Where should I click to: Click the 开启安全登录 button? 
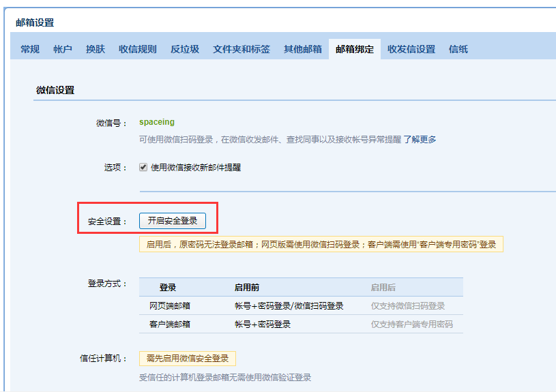tap(173, 221)
